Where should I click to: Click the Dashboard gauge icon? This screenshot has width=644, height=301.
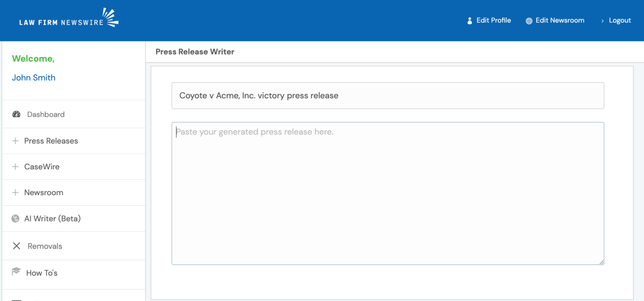click(16, 114)
